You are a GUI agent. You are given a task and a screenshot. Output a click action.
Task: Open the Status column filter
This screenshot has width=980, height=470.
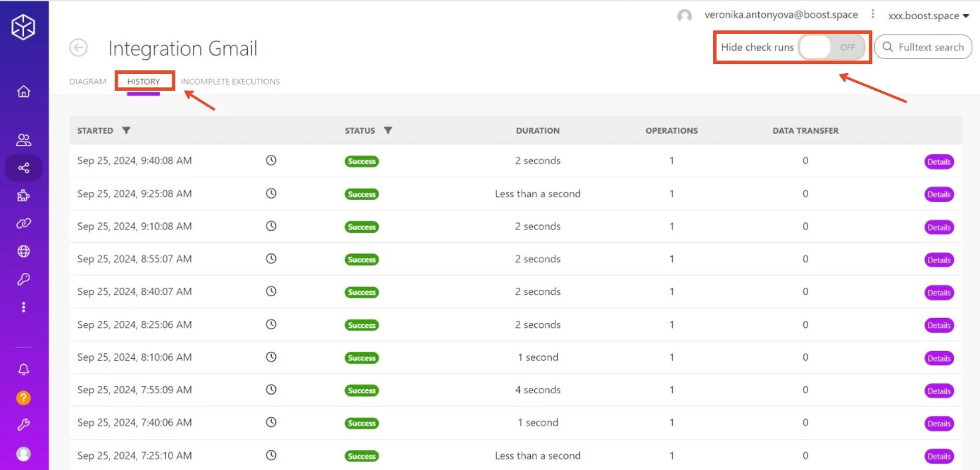pos(388,130)
